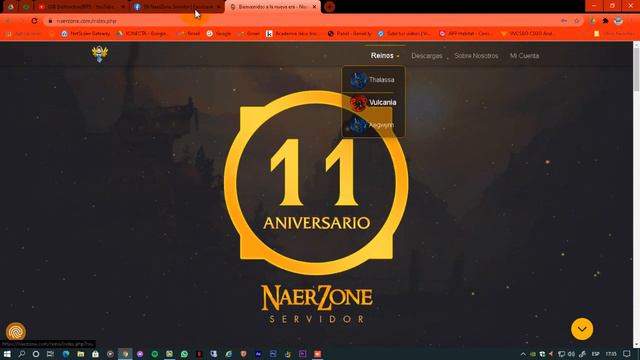The image size is (640, 360).
Task: Launch Microsoft Edge from taskbar
Action: 66,354
